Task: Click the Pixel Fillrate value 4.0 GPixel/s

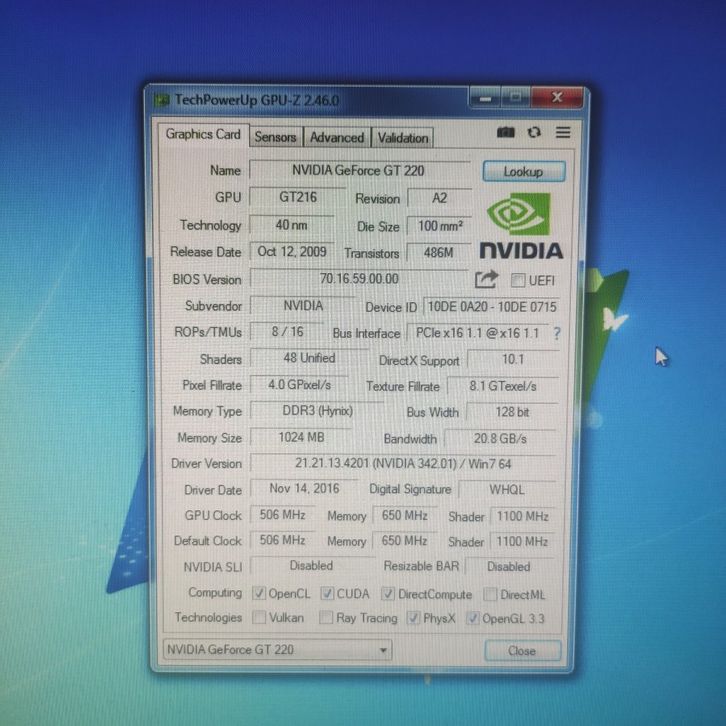Action: 300,385
